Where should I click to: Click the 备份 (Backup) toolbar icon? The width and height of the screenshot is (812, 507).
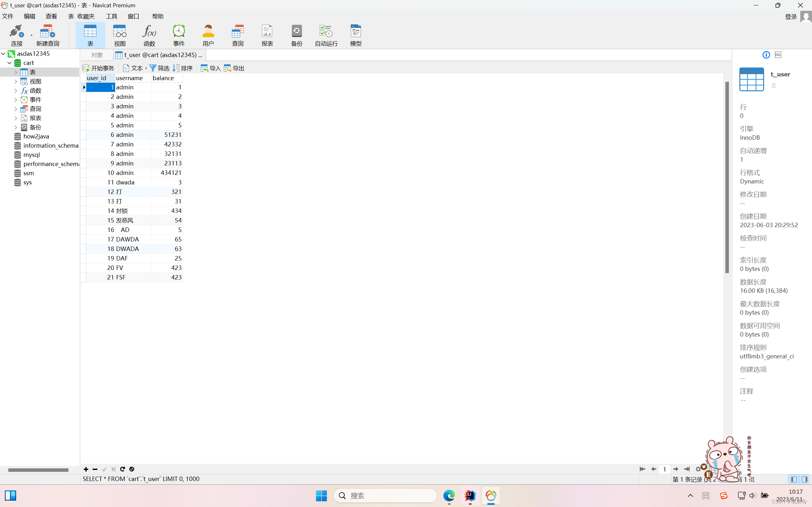(296, 35)
